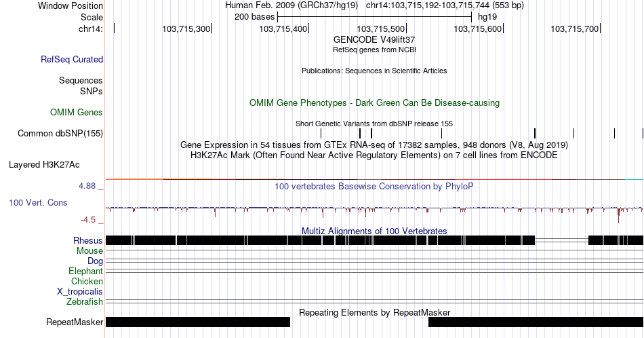
Task: Open the 100 Vert. Cons track label
Action: (38, 202)
